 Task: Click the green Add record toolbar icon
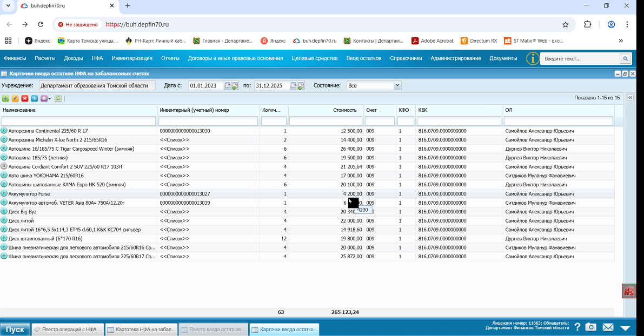pyautogui.click(x=6, y=98)
